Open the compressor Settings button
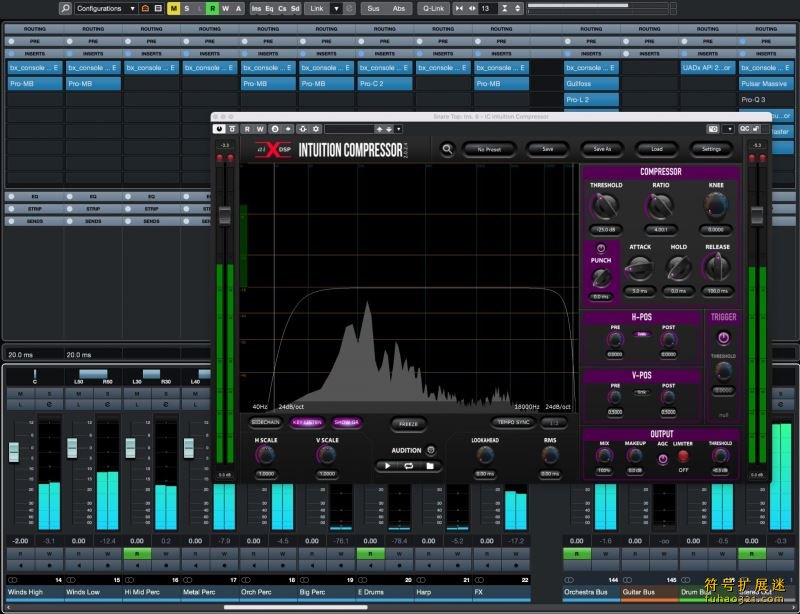The width and height of the screenshot is (800, 614). click(711, 149)
